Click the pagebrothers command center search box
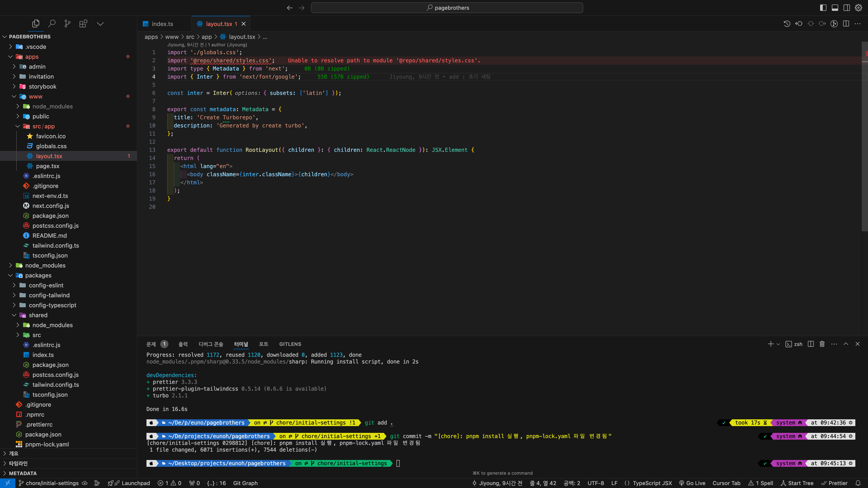 click(447, 7)
